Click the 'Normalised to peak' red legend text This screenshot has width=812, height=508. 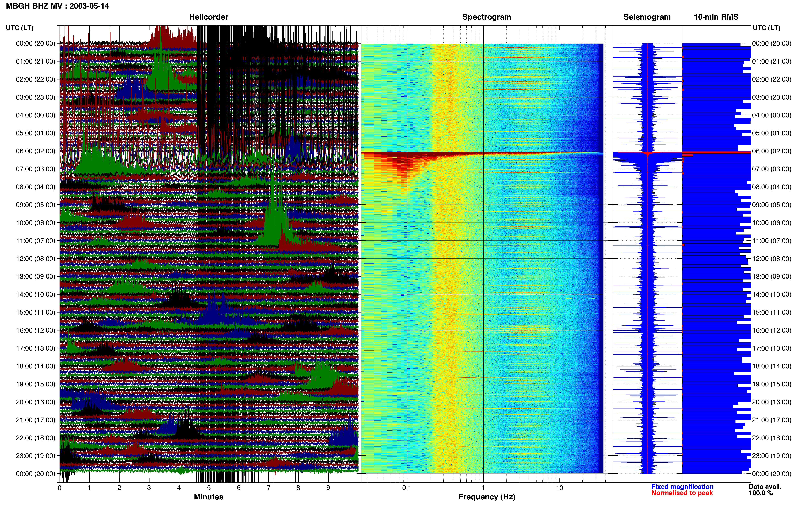click(x=682, y=493)
